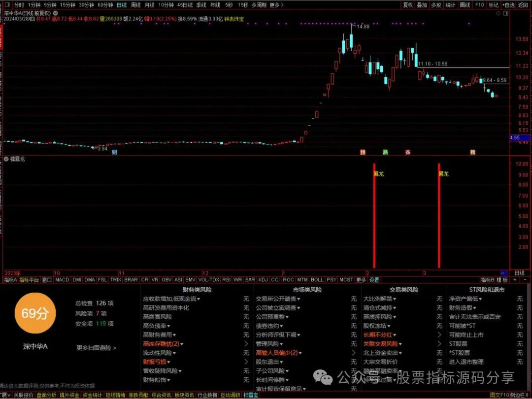Click the arrow on the 财报亏损 row
Image resolution: width=532 pixels, height=399 pixels.
[246, 362]
